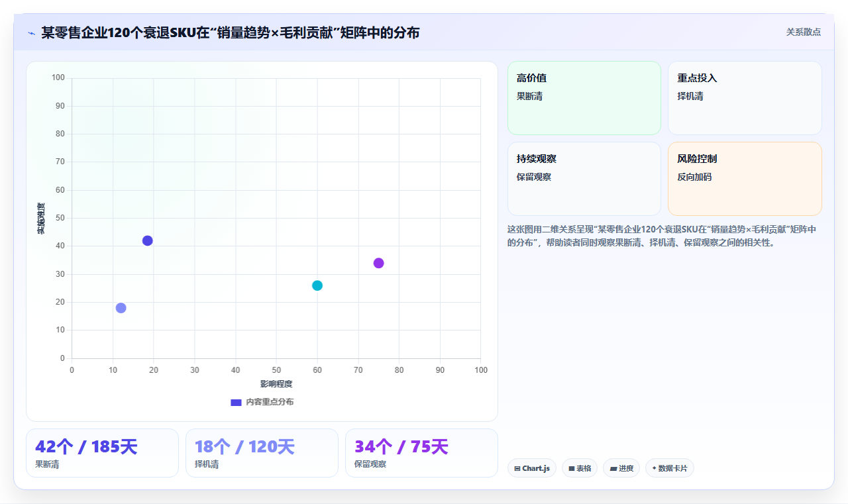This screenshot has height=504, width=848.
Task: Click the chart main title text
Action: point(230,32)
